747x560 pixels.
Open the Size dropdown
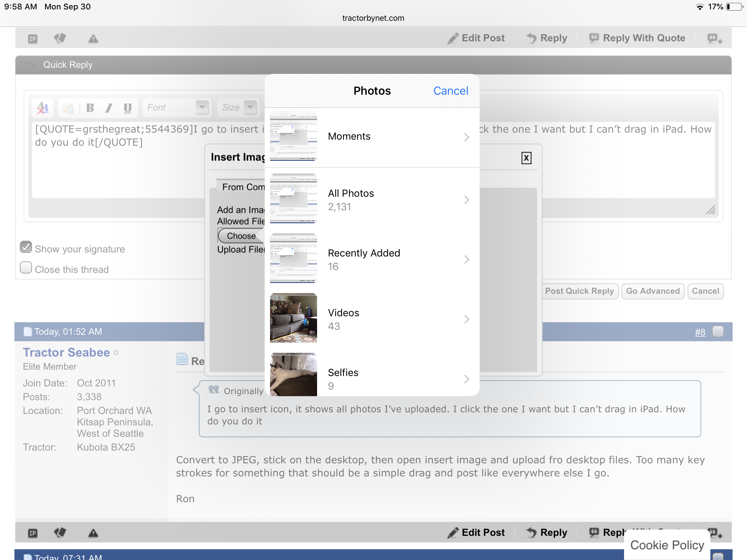(250, 107)
